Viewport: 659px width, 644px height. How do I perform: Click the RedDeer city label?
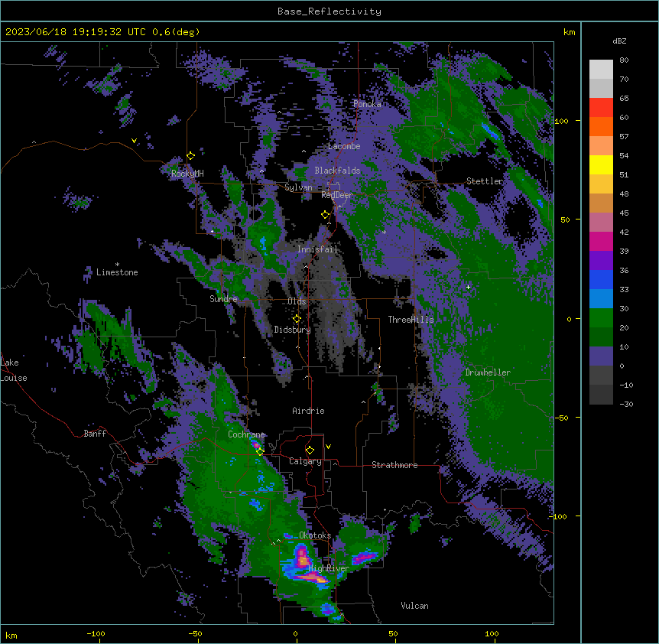337,195
